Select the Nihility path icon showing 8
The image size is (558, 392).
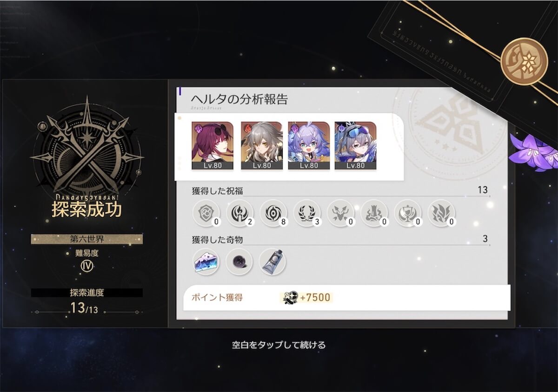pos(273,213)
